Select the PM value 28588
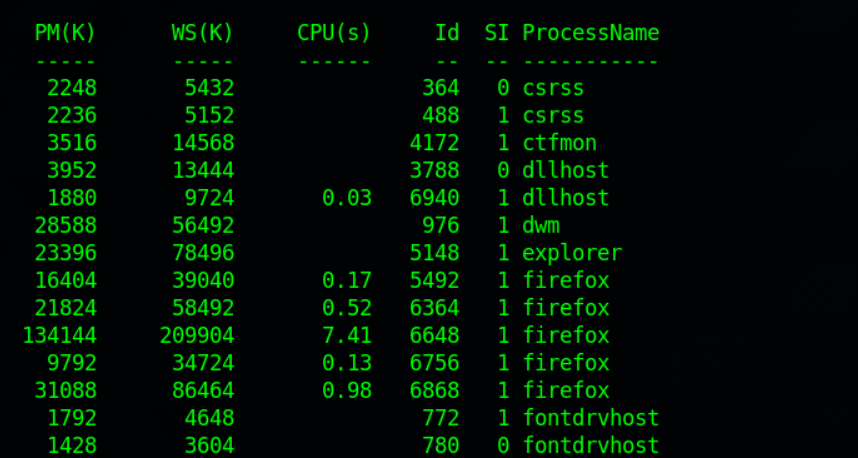Viewport: 858px width, 458px height. click(66, 225)
